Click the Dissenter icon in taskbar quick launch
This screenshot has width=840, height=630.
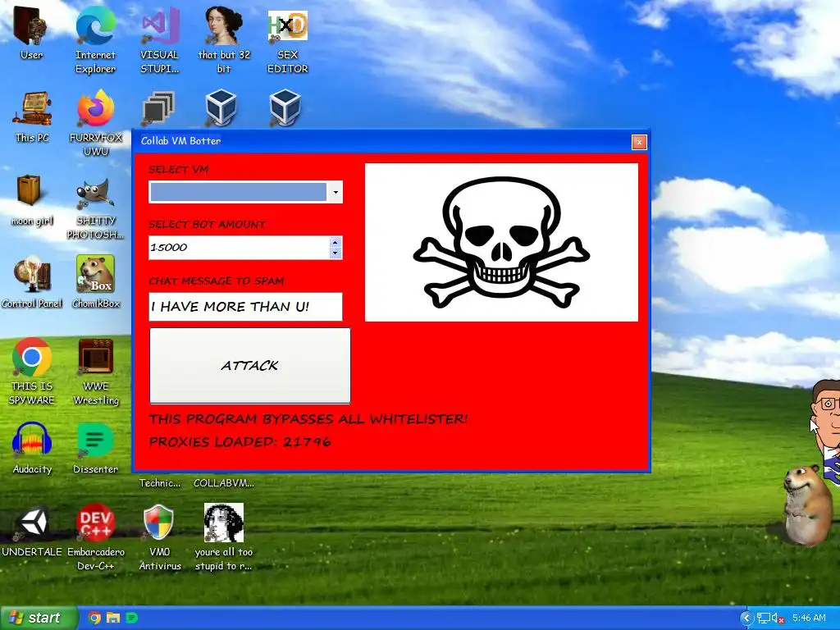coord(132,618)
